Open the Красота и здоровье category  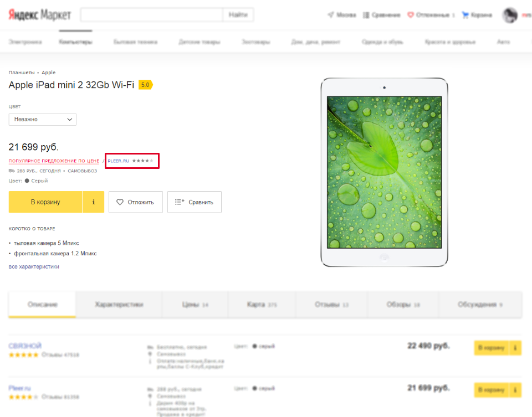click(x=450, y=42)
